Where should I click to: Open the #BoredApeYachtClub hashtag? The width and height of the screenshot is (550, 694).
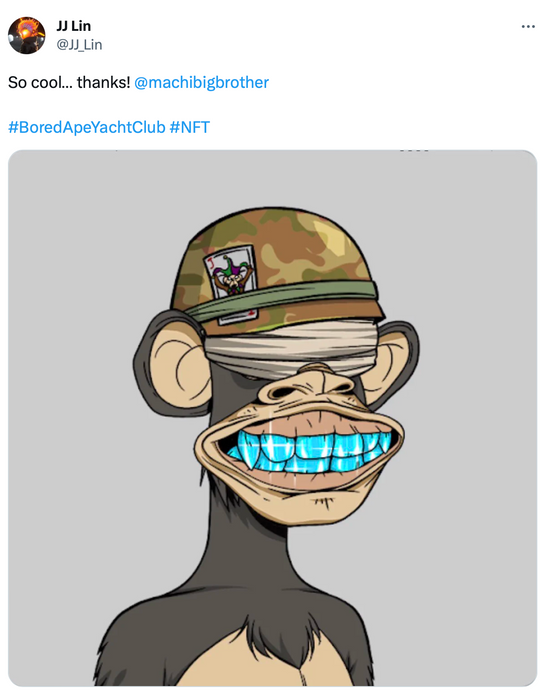pos(87,127)
